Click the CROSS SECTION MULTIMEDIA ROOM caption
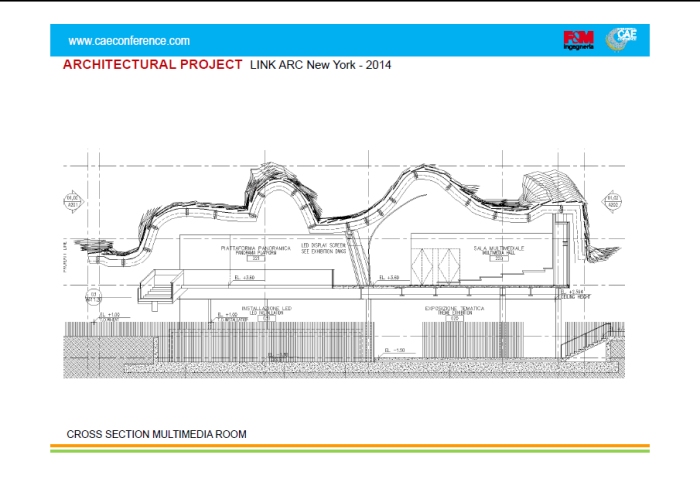 coord(156,435)
